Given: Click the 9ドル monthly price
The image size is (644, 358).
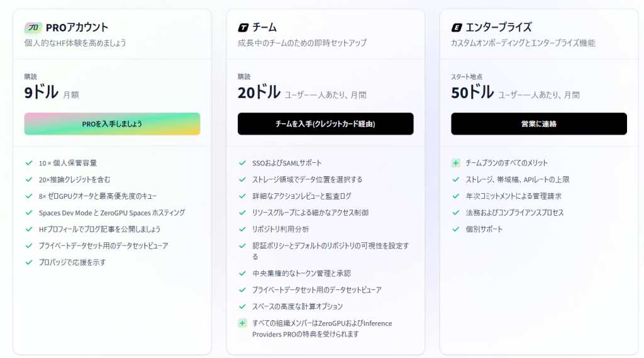Looking at the screenshot, I should [x=41, y=92].
